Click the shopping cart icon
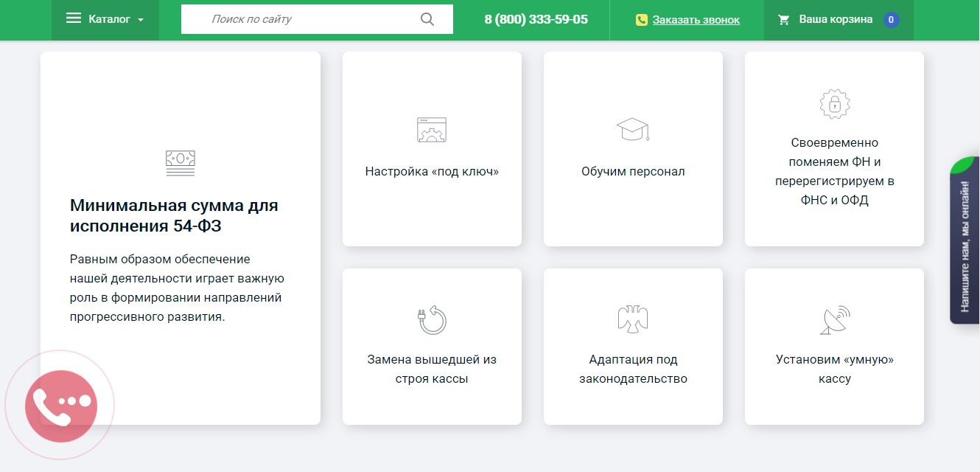980x472 pixels. click(784, 19)
